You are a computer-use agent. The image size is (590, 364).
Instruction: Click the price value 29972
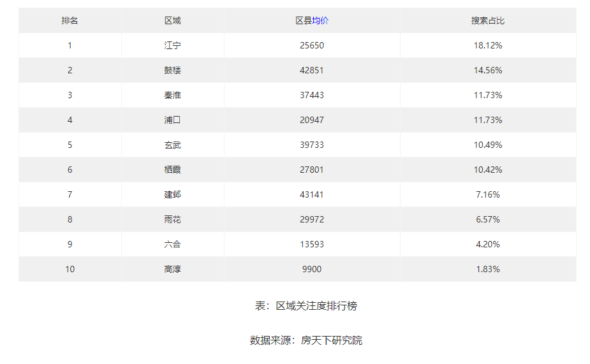click(312, 219)
